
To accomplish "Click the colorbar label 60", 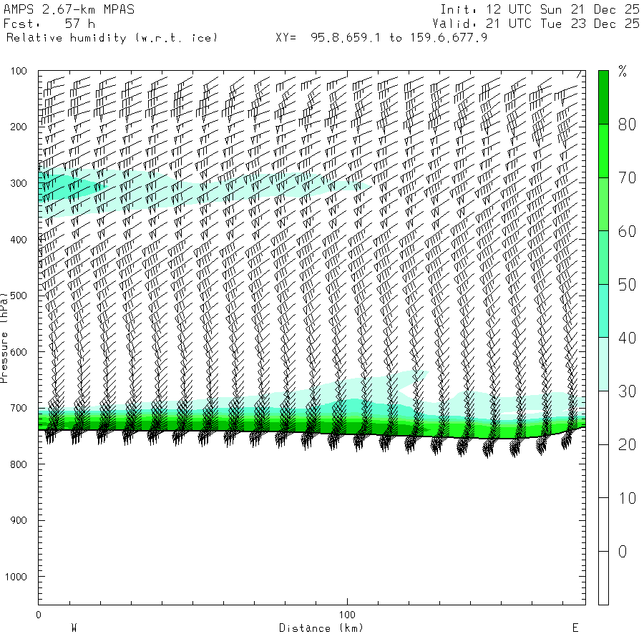I will (627, 231).
